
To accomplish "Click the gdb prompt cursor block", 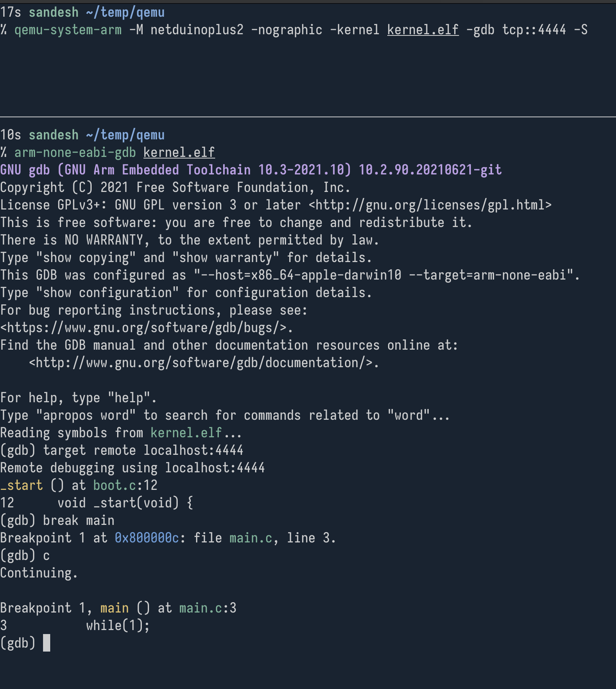I will (47, 643).
